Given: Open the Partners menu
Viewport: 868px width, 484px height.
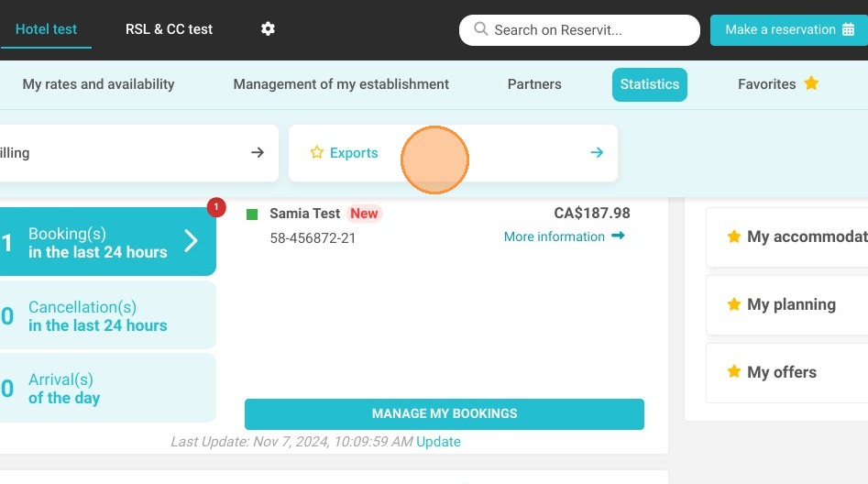Looking at the screenshot, I should pyautogui.click(x=534, y=84).
